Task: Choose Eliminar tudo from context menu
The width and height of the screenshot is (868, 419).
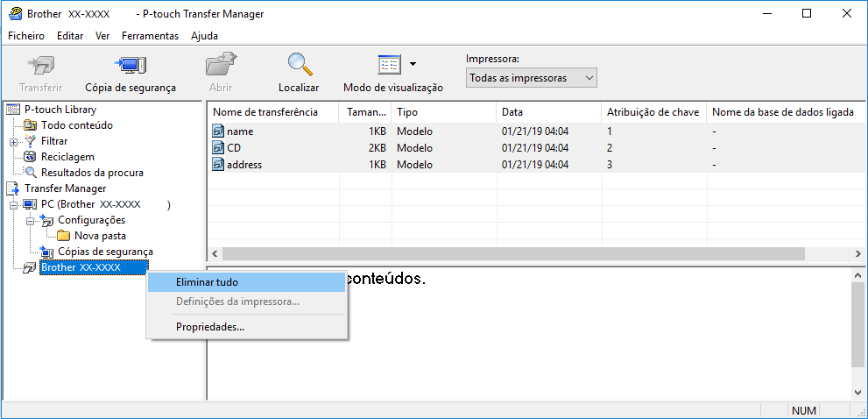Action: [247, 282]
